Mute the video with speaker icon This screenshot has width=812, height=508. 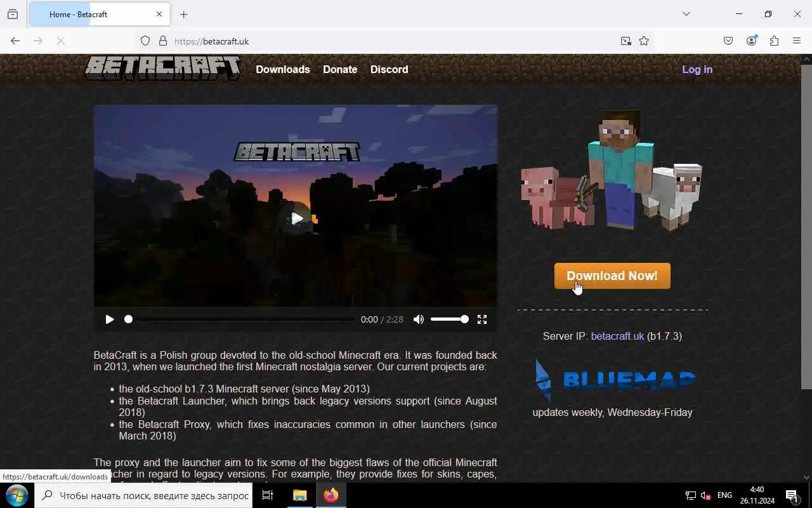point(418,319)
